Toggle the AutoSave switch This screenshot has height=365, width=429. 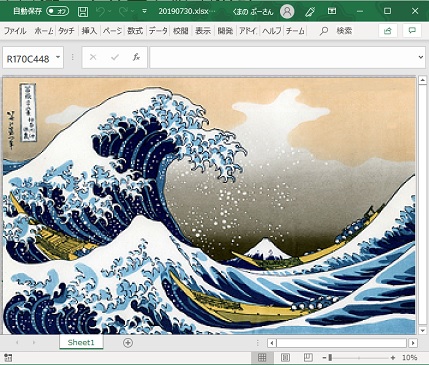[58, 11]
